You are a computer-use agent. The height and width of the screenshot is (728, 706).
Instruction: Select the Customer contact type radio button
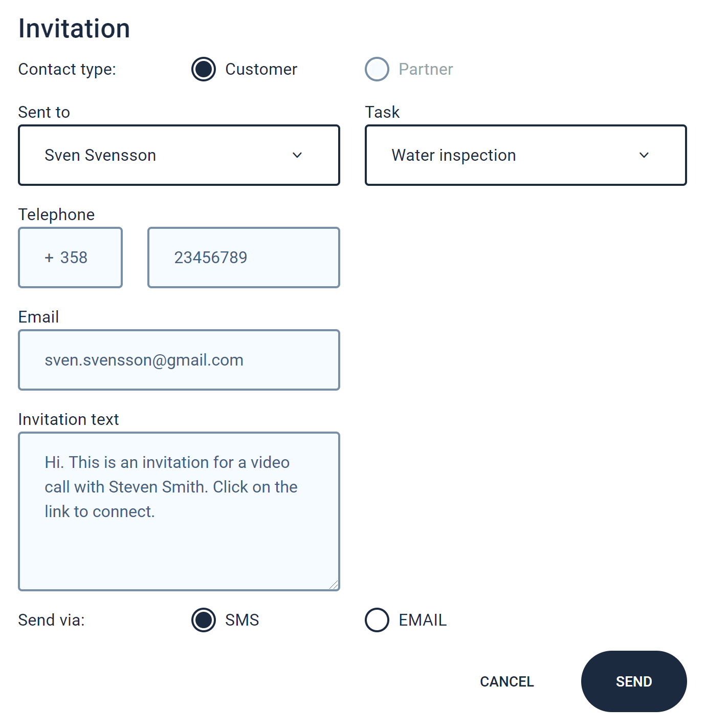point(204,69)
